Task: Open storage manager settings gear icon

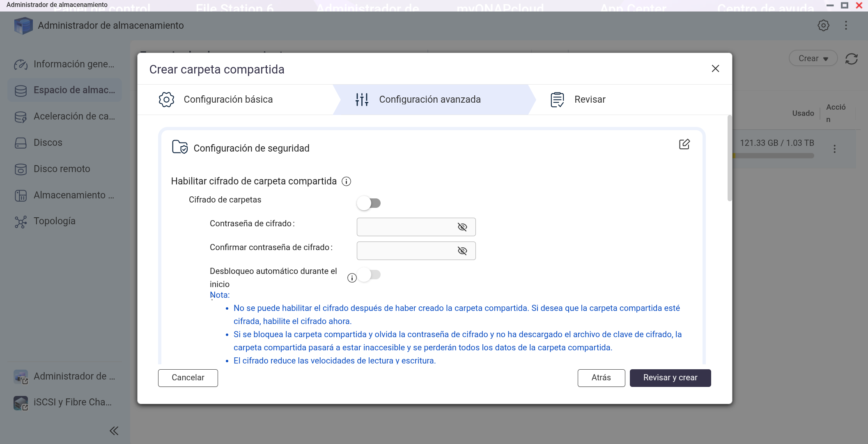Action: pyautogui.click(x=823, y=25)
